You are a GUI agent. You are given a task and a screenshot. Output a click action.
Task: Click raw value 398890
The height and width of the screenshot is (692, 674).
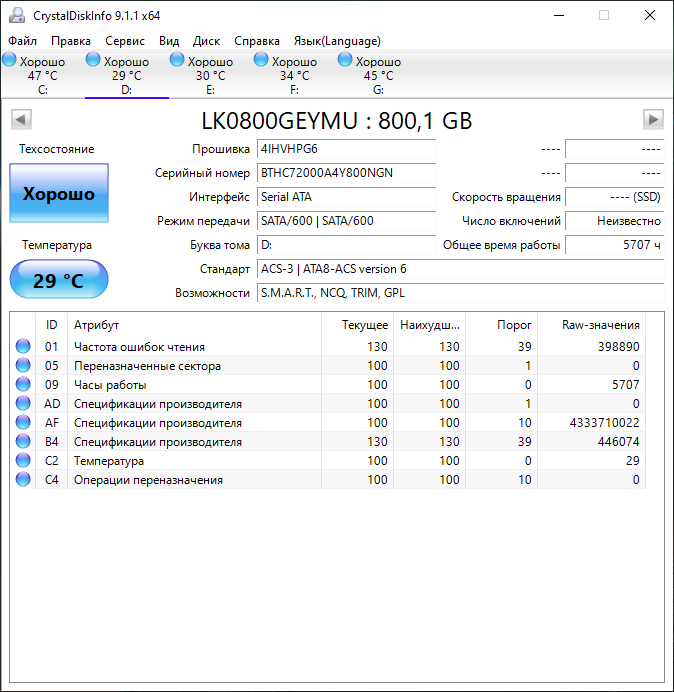coord(618,346)
